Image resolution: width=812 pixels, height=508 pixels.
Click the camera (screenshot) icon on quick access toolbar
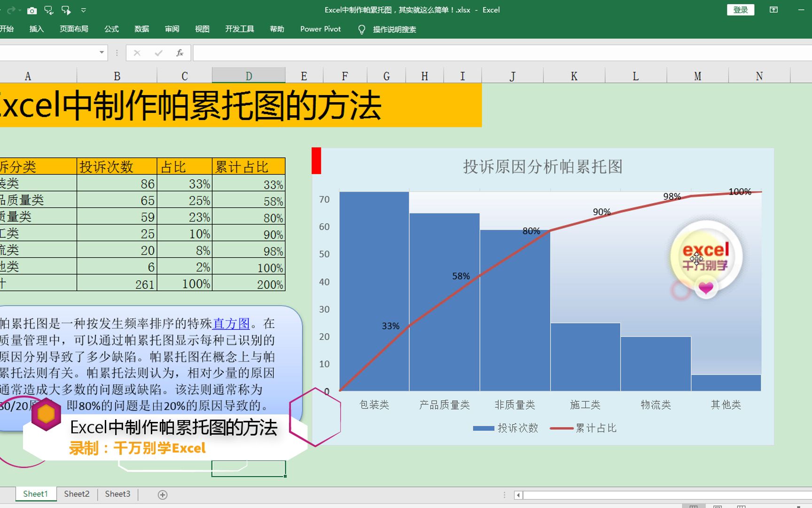[32, 10]
